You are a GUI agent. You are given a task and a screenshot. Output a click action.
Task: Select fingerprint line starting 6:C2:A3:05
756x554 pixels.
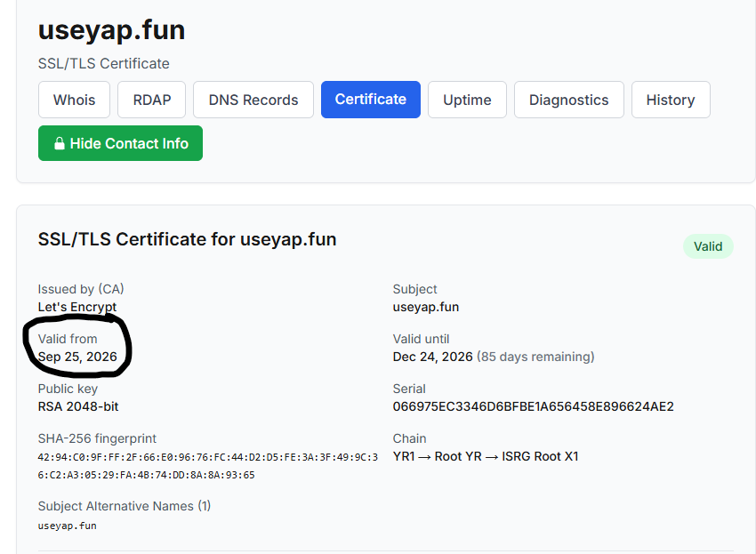(x=146, y=475)
